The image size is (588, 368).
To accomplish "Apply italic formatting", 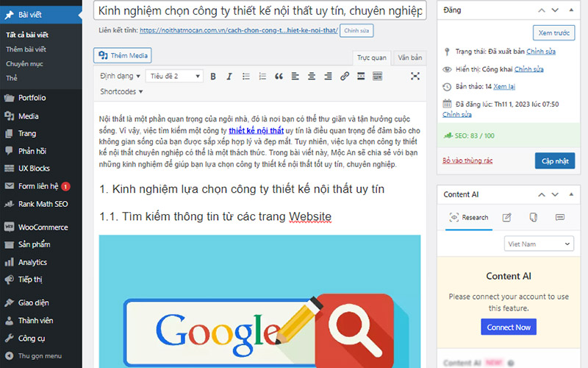I will [x=229, y=77].
